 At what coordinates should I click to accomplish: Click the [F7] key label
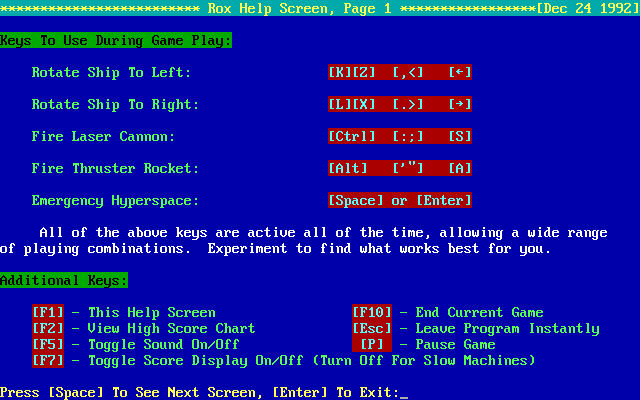pyautogui.click(x=48, y=360)
